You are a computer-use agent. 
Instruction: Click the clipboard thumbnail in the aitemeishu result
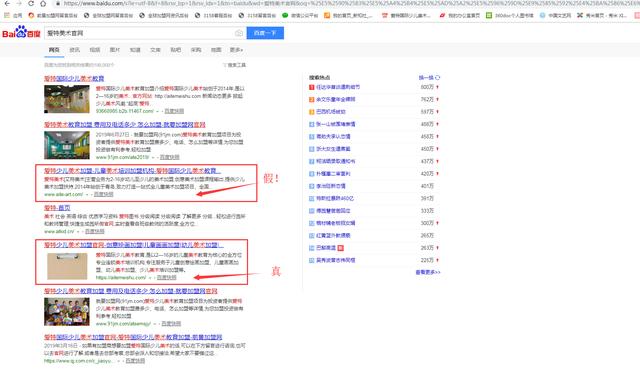(x=67, y=266)
